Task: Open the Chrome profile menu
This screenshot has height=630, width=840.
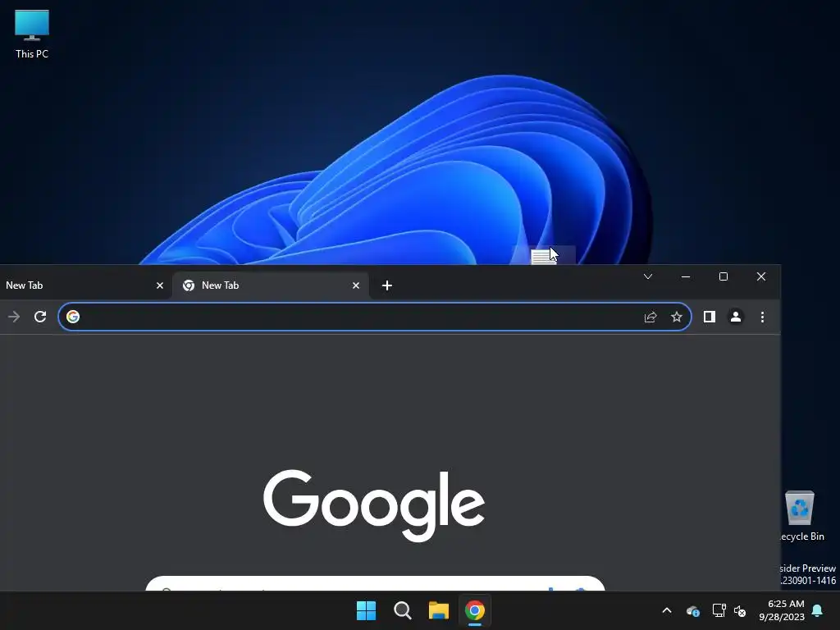Action: click(736, 317)
